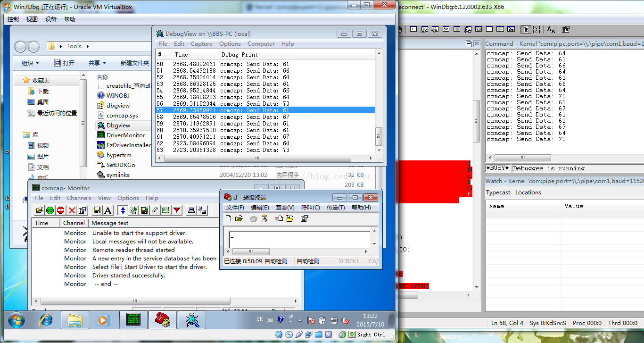Toggle the blue arrows autoscroll button in comcap Monitor

123,210
